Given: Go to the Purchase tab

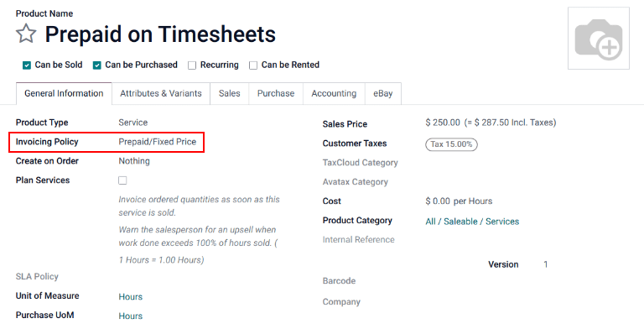Looking at the screenshot, I should coord(276,93).
